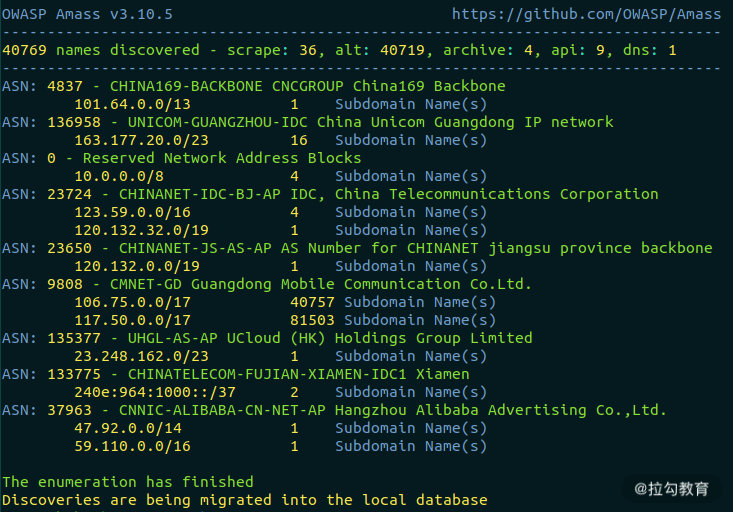Click the ASN 133775 CHINATELECOM-FUJIAN-XIAMEN-IDC1 line
Viewport: 733px width, 512px height.
pos(236,374)
